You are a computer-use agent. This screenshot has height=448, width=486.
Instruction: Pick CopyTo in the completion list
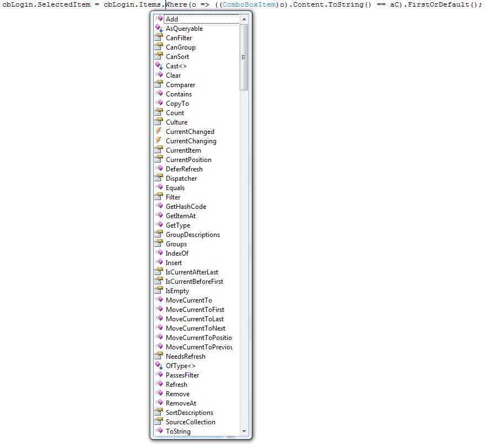pyautogui.click(x=177, y=104)
